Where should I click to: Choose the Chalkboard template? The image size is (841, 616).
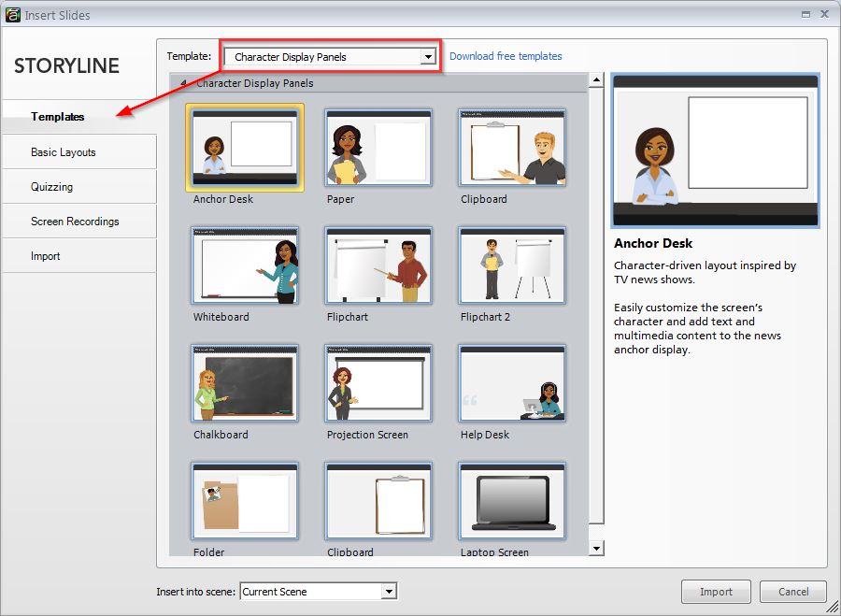point(244,384)
